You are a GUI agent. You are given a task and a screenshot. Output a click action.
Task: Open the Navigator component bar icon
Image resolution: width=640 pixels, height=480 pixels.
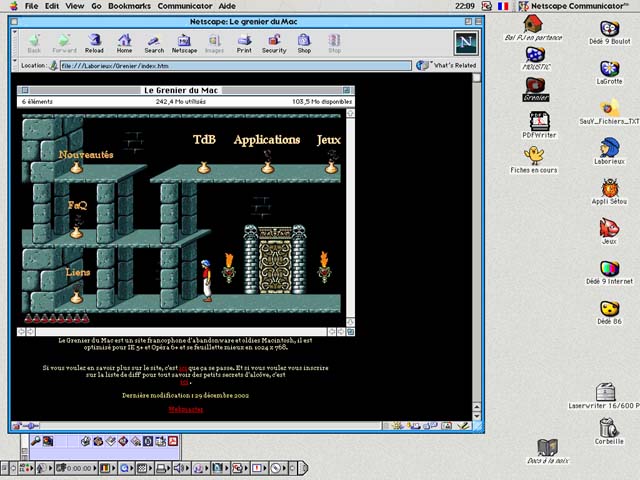[396, 426]
